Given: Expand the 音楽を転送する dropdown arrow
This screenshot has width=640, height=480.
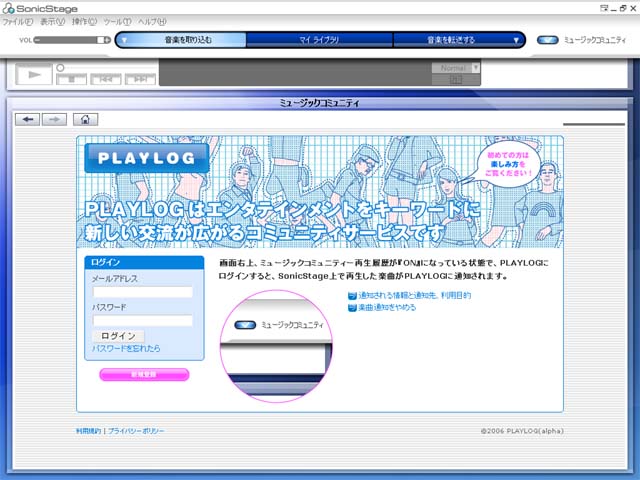Looking at the screenshot, I should [x=516, y=40].
